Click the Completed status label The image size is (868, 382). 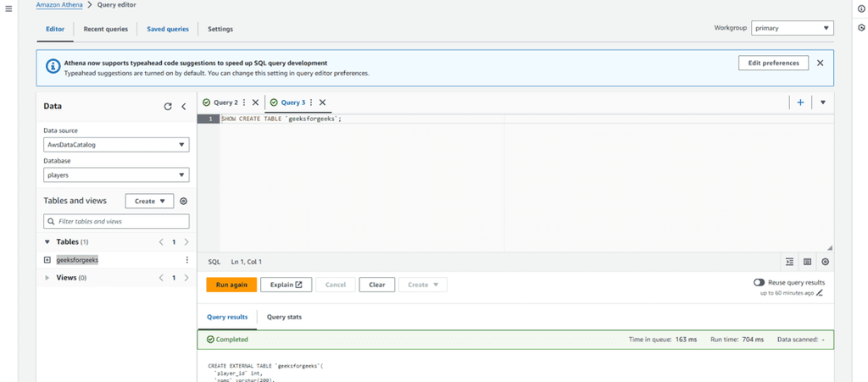(227, 340)
